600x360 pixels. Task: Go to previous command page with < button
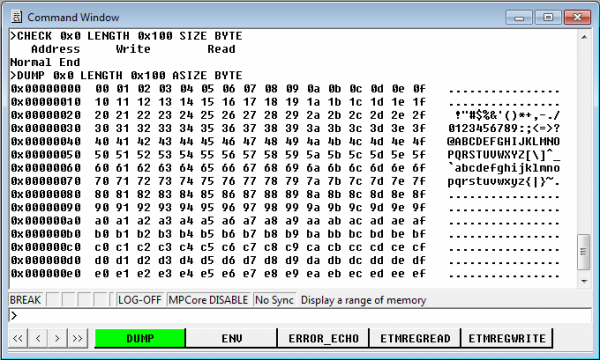coord(38,338)
